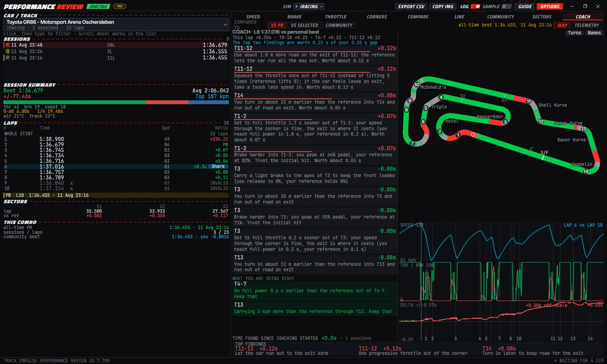Screen dimensions: 607x364
Task: Click the speed trace in telemetry chart
Action: coord(501,242)
